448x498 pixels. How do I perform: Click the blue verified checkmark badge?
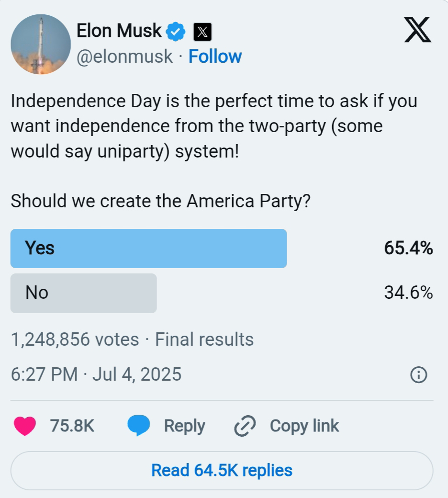coord(176,32)
